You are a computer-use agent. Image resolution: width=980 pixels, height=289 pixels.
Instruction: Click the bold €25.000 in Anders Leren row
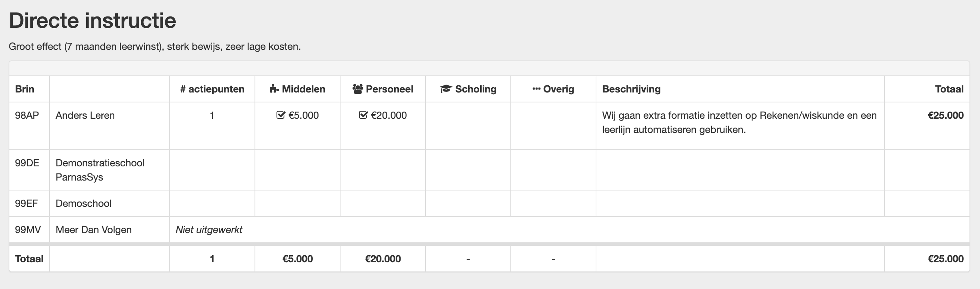(945, 115)
